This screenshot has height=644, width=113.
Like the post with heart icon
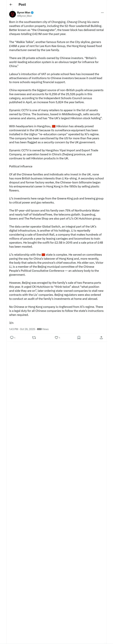coord(56,338)
